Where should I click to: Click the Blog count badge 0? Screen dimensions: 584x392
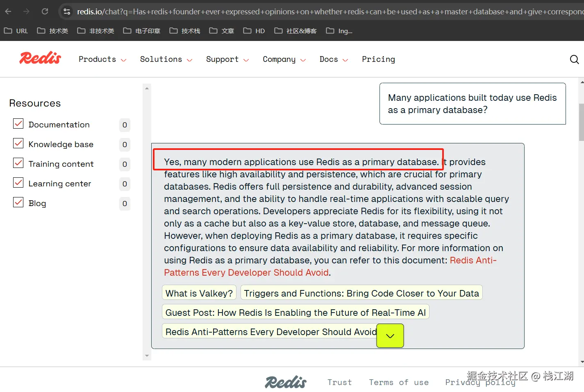[125, 204]
